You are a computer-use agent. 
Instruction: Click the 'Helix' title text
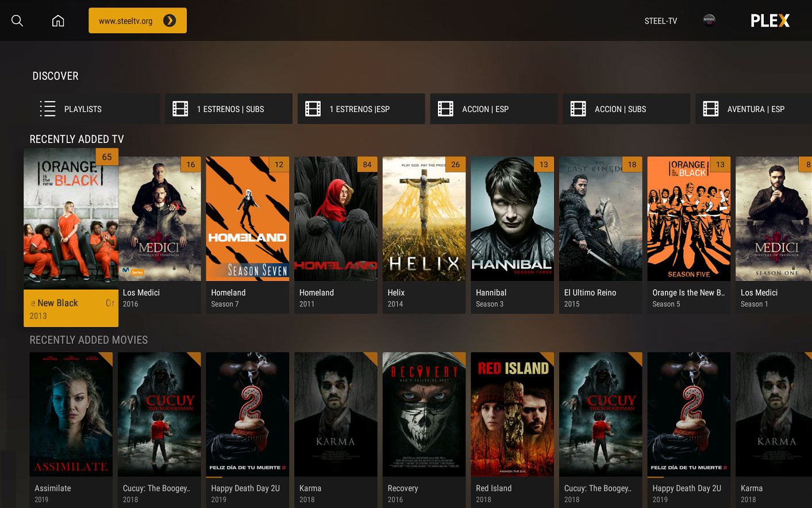click(x=396, y=293)
